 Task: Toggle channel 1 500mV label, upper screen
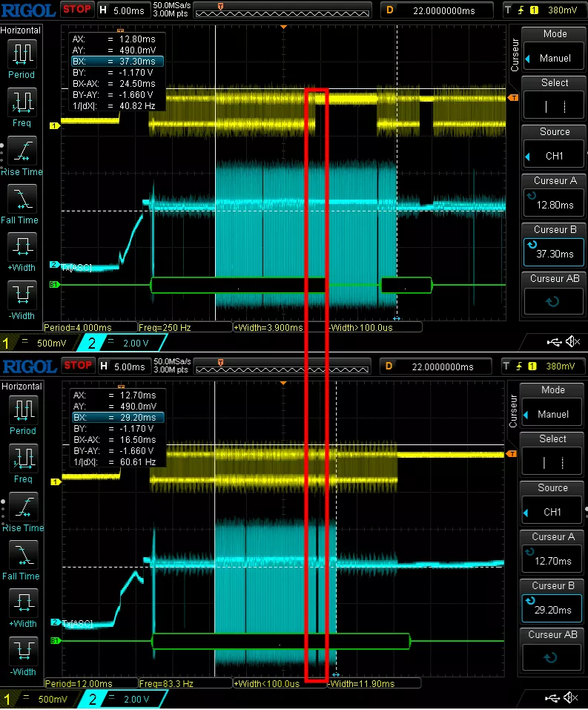35,343
